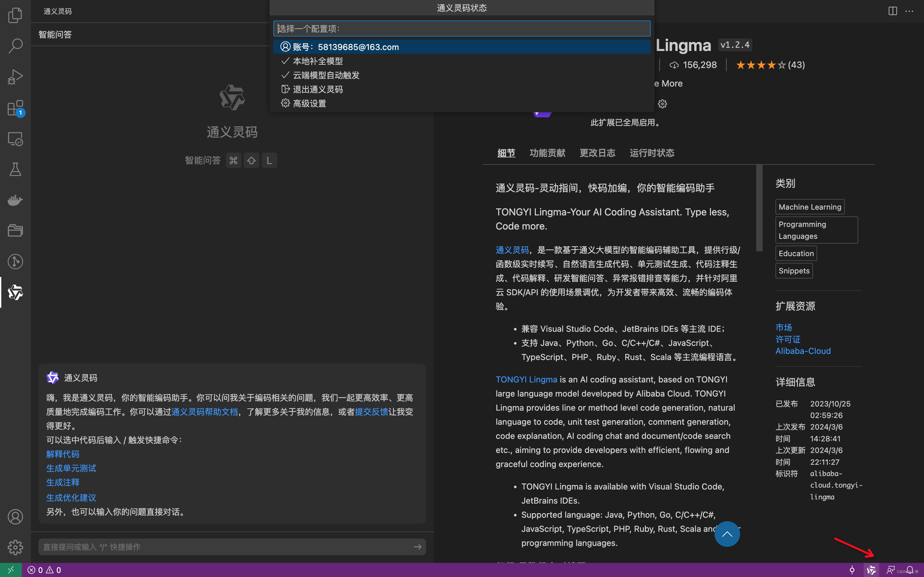
Task: Open the Explorer view in activity bar
Action: [x=15, y=15]
